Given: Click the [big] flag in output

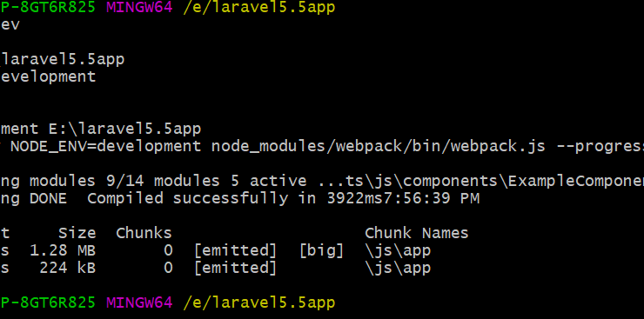Looking at the screenshot, I should [321, 251].
